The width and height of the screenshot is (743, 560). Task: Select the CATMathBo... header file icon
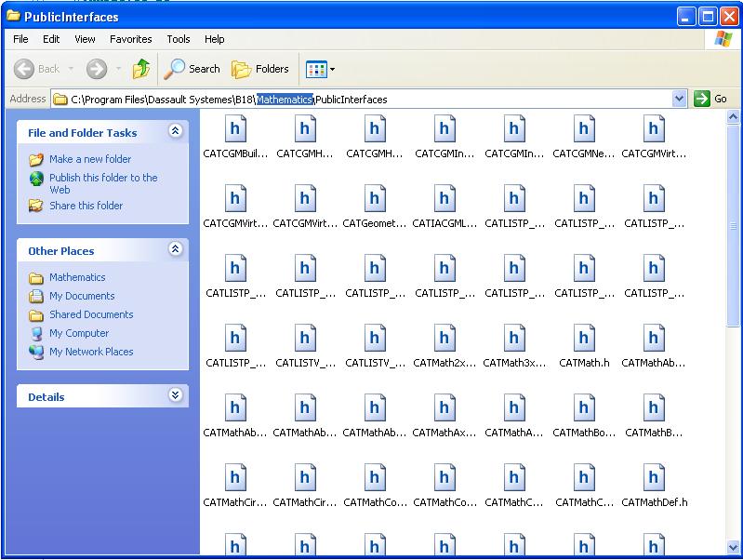pos(584,407)
